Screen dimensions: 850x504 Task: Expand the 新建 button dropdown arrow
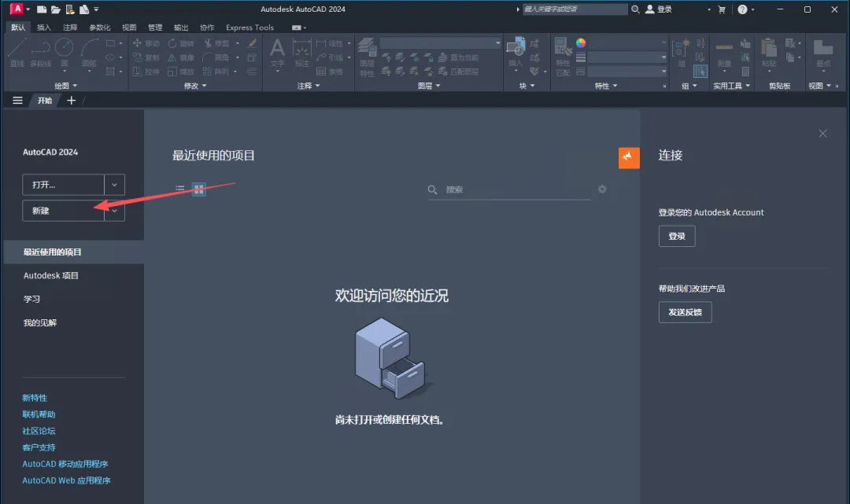pyautogui.click(x=114, y=211)
